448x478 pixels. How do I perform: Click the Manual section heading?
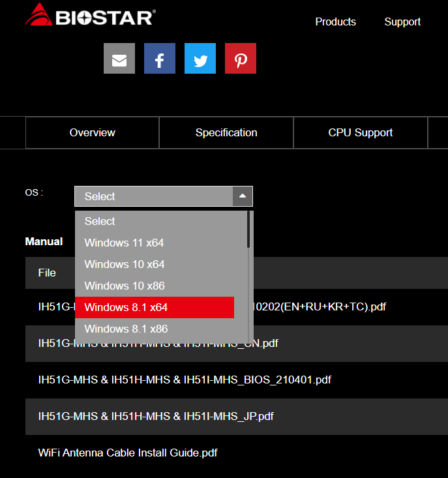[44, 241]
